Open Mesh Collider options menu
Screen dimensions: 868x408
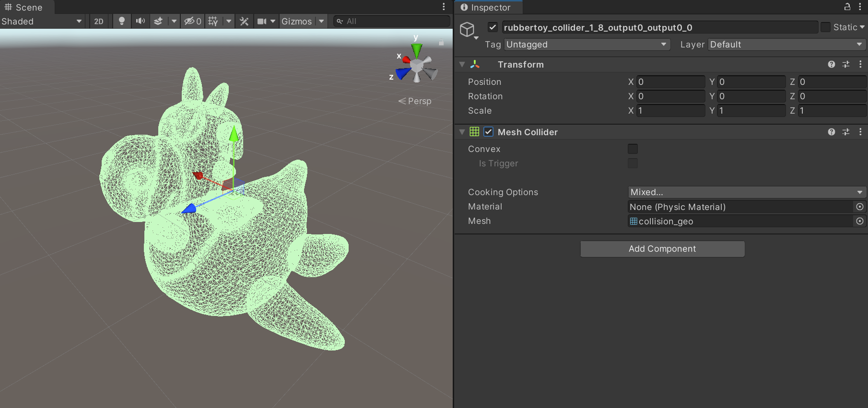point(860,132)
